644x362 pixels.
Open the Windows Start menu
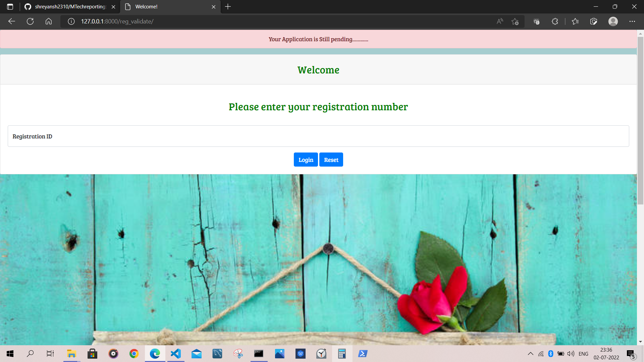(10, 354)
